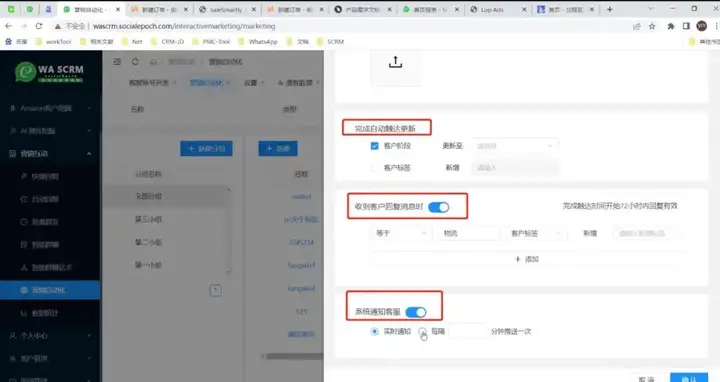720x382 pixels.
Task: Click the new tag input in reply rule row
Action: point(646,233)
